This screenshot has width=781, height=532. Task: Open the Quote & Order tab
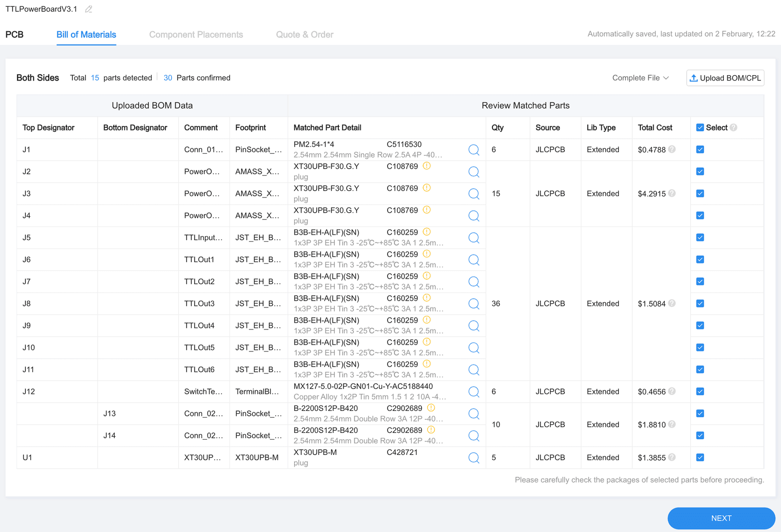305,35
